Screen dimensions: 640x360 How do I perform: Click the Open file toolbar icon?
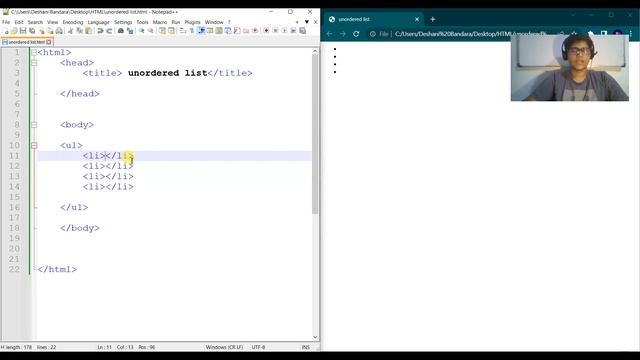[x=14, y=31]
